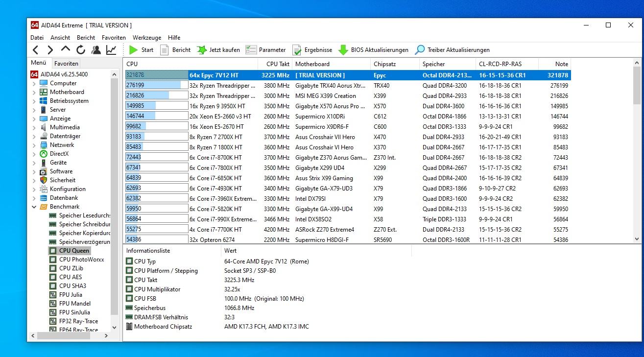Click the user profile toolbar icon

pyautogui.click(x=96, y=50)
